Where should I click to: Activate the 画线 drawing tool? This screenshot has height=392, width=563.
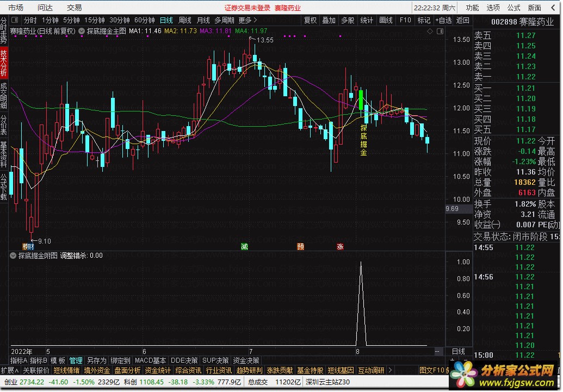tap(386, 21)
